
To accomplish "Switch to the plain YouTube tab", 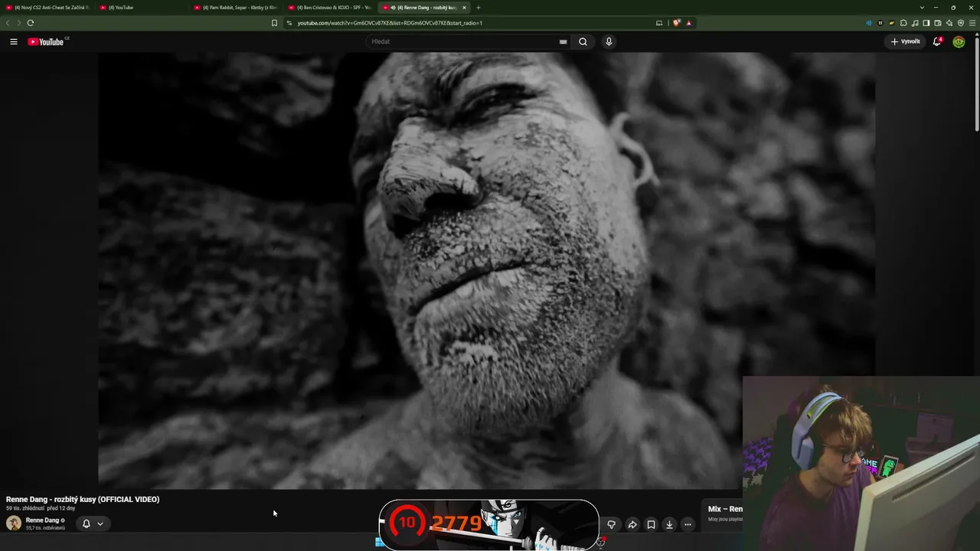I will tap(142, 8).
